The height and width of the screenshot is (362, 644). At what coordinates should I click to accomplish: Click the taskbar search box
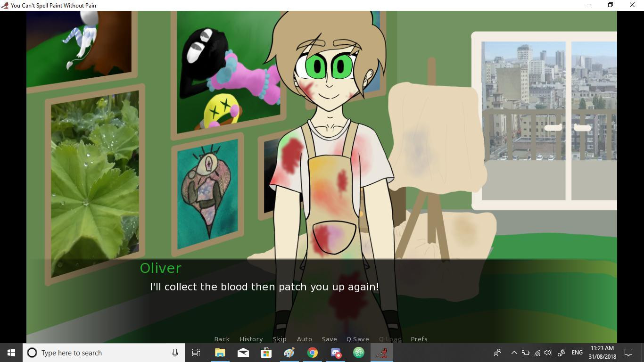103,353
